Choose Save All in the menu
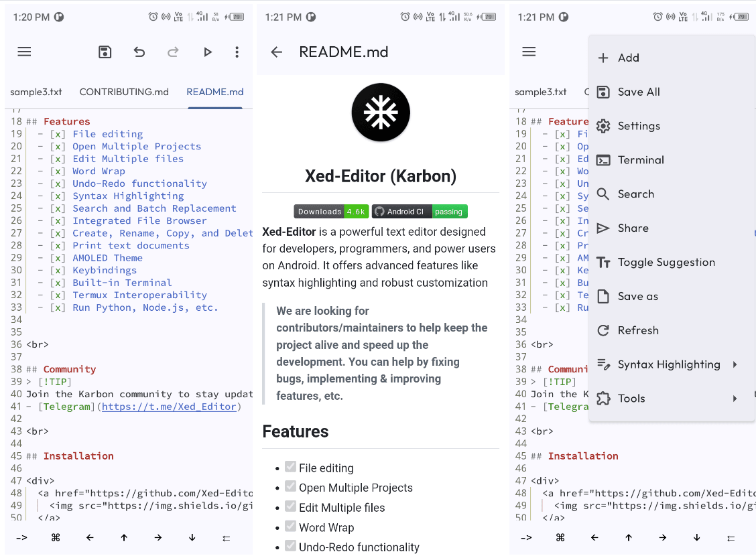This screenshot has height=560, width=756. pos(671,92)
